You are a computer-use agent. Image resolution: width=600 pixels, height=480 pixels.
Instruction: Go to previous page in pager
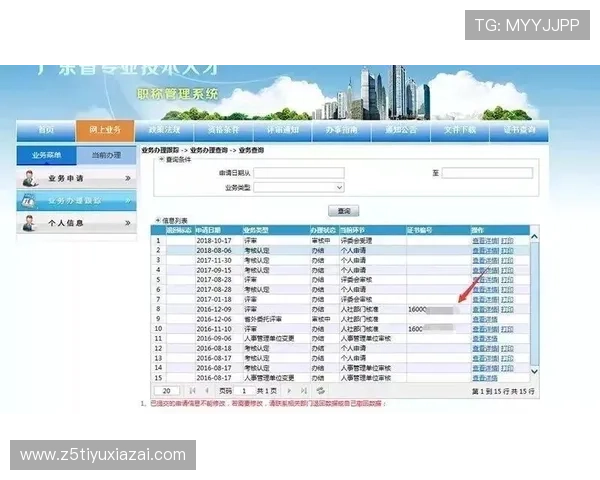point(207,391)
